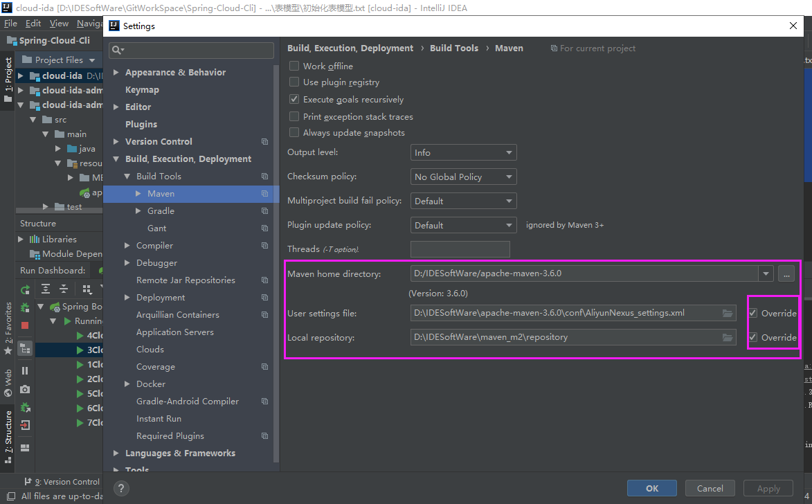Click Cancel to discard settings changes
The height and width of the screenshot is (504, 812).
(710, 487)
